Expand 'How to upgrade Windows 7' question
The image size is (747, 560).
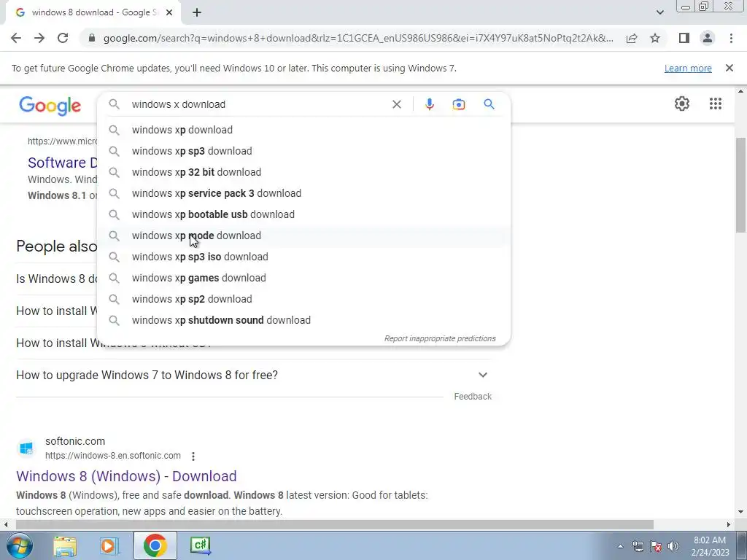coord(252,376)
